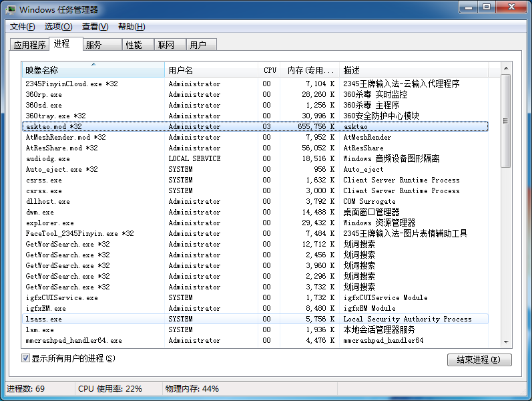This screenshot has height=401, width=532.
Task: Click scrollbar up arrow in process list
Action: (507, 68)
